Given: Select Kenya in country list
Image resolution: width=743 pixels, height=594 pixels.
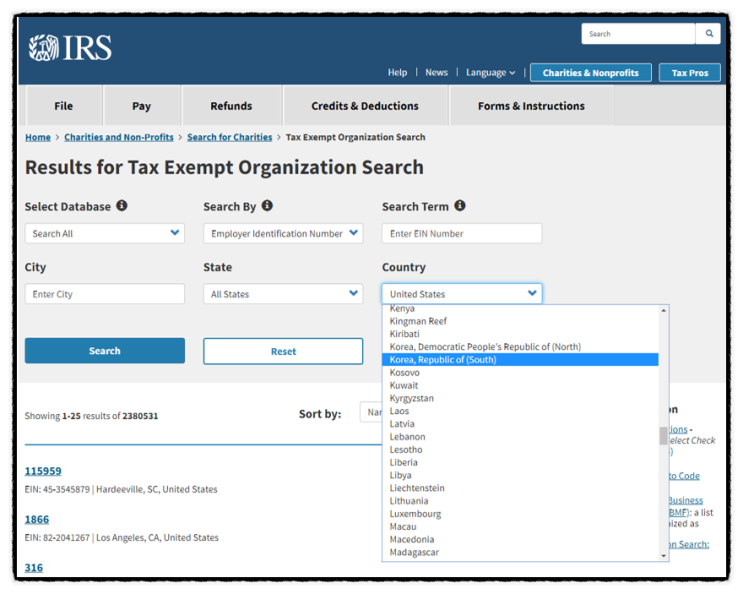Looking at the screenshot, I should click(x=520, y=308).
